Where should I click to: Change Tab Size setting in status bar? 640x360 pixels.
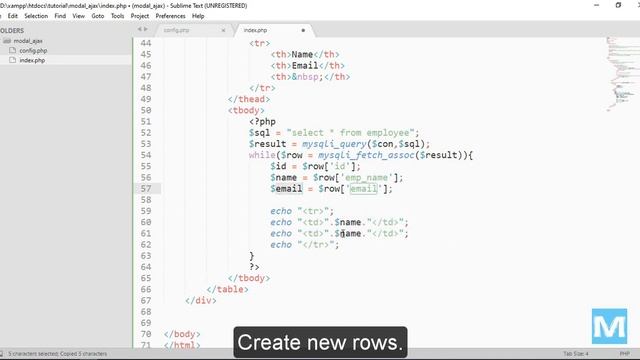click(576, 353)
